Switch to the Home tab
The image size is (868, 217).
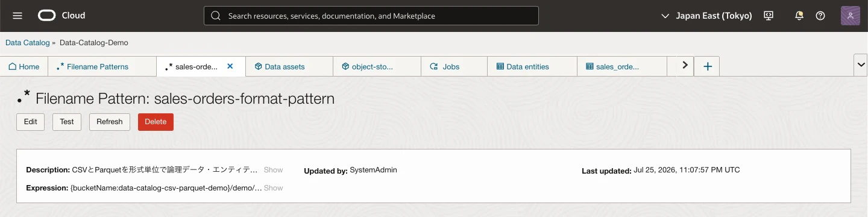[x=24, y=66]
